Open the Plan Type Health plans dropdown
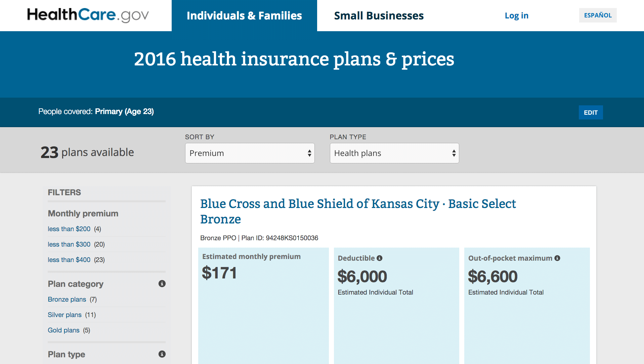Viewport: 644px width, 364px height. tap(394, 153)
